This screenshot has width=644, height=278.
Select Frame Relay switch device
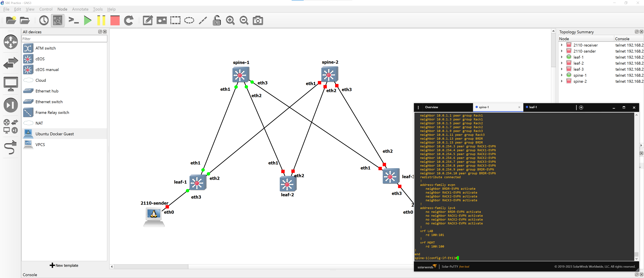[65, 113]
